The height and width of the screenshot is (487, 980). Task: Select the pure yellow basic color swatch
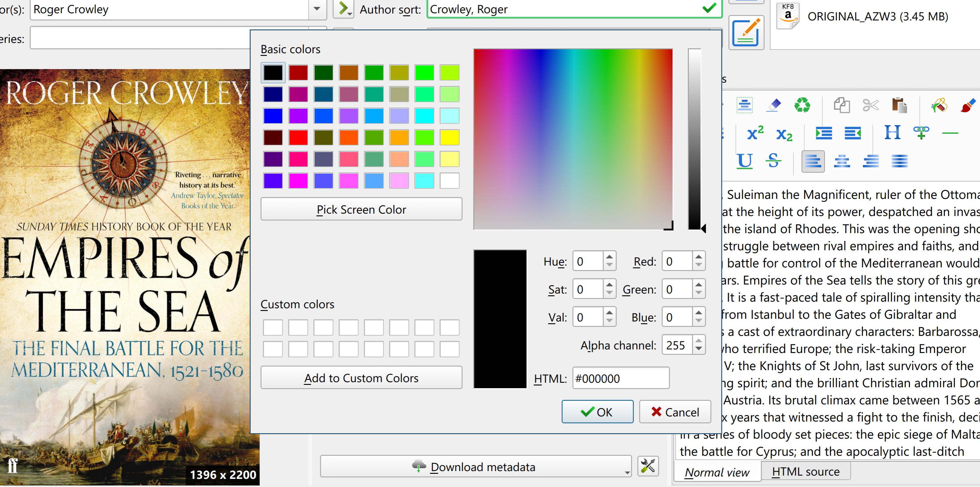(x=449, y=137)
